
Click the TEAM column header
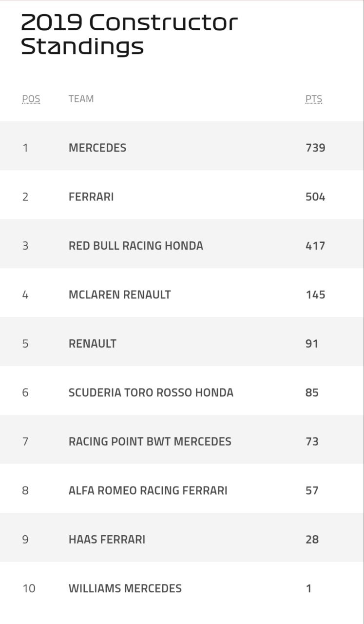click(81, 99)
